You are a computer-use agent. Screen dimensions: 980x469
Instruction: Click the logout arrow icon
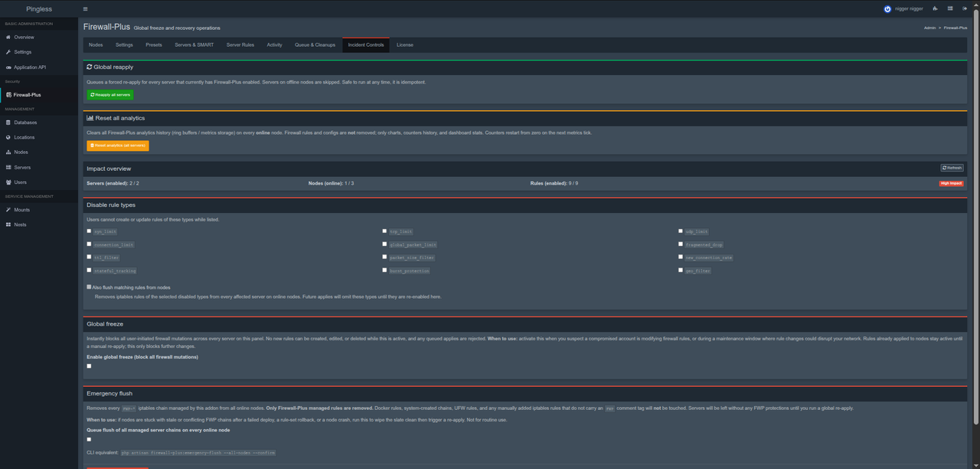(965, 9)
